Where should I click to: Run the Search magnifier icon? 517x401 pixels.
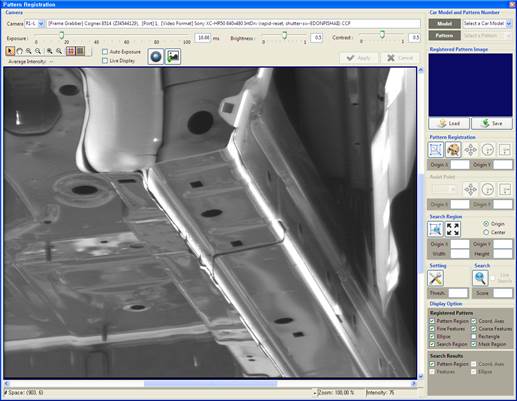(x=480, y=278)
